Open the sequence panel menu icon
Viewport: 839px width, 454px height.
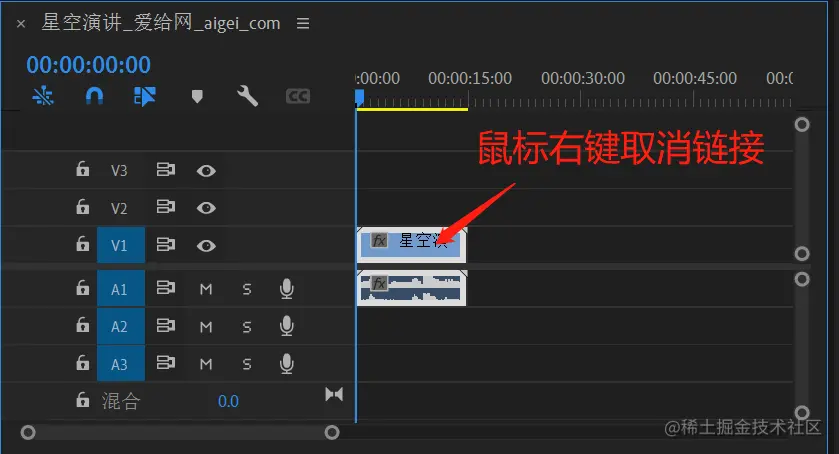(303, 24)
